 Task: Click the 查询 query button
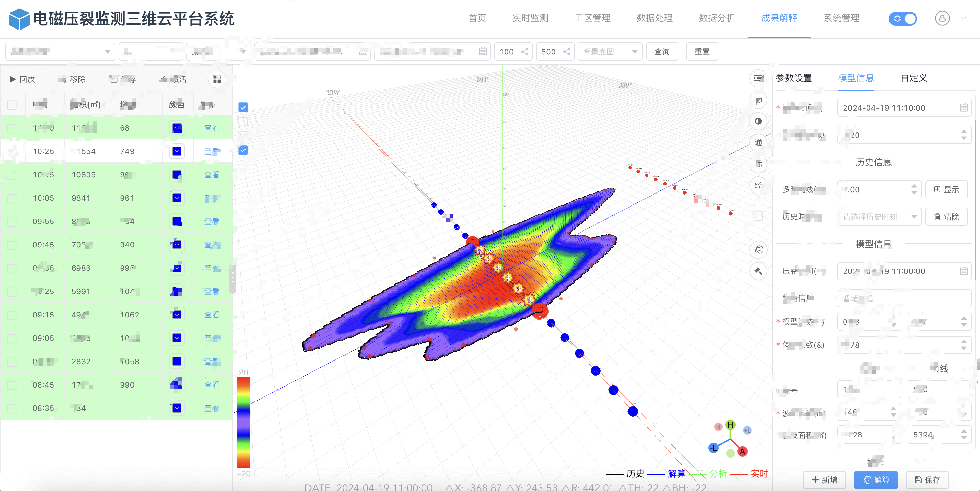662,51
